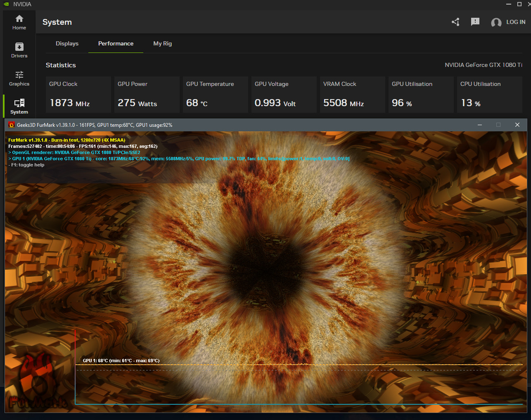
Task: Click the Frames and FPS stats line
Action: [83, 146]
